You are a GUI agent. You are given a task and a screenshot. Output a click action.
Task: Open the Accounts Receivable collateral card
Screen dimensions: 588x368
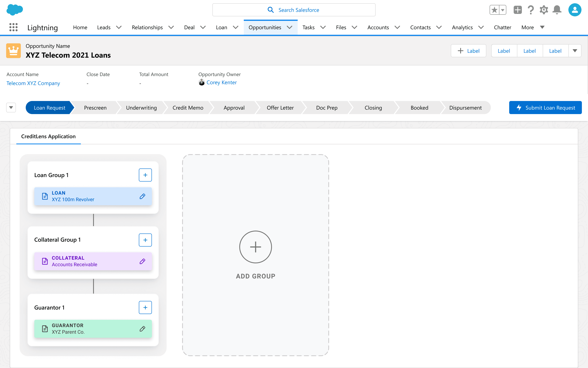93,261
